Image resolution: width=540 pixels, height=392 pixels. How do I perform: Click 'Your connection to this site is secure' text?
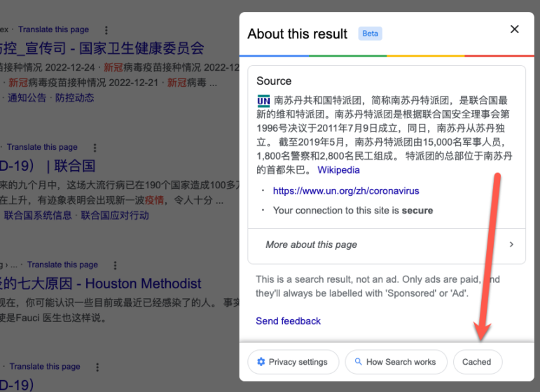[353, 211]
